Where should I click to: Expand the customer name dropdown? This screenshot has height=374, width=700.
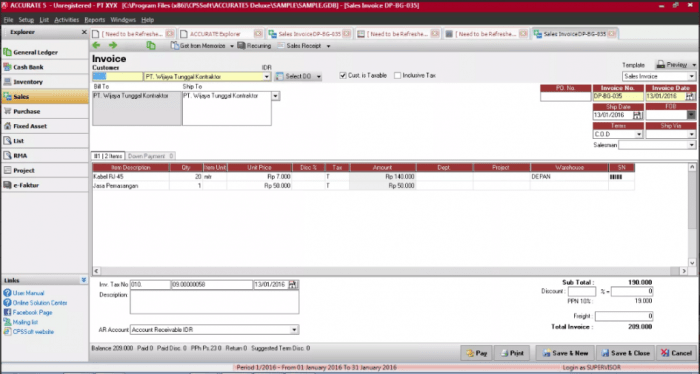pyautogui.click(x=267, y=77)
